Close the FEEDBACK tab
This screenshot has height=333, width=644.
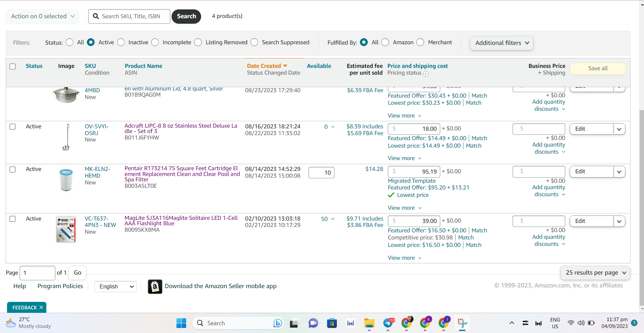pyautogui.click(x=41, y=307)
